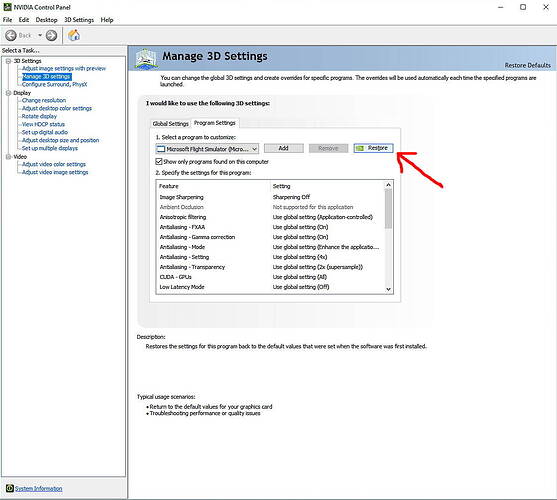The image size is (557, 500).
Task: Click the settings list scrollbar thumb
Action: (388, 209)
